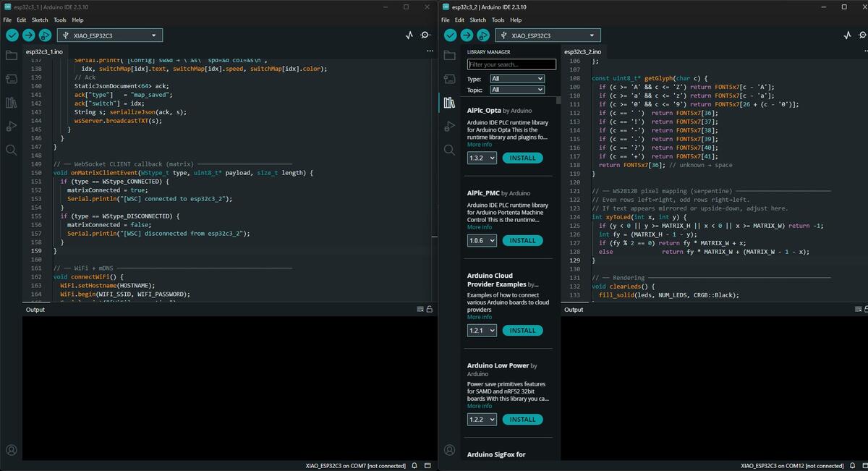This screenshot has height=471, width=868.
Task: Select esp32c3_1.ino editor tab
Action: pyautogui.click(x=44, y=52)
